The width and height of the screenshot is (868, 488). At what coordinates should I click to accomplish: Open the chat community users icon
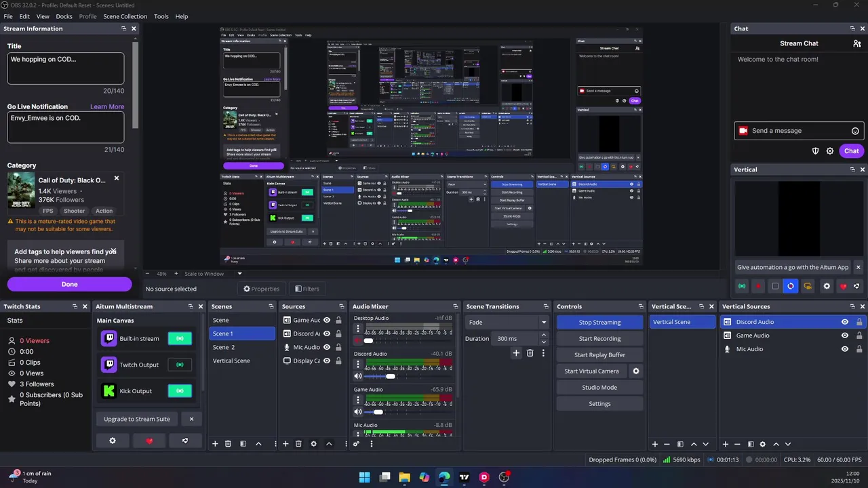click(x=857, y=43)
